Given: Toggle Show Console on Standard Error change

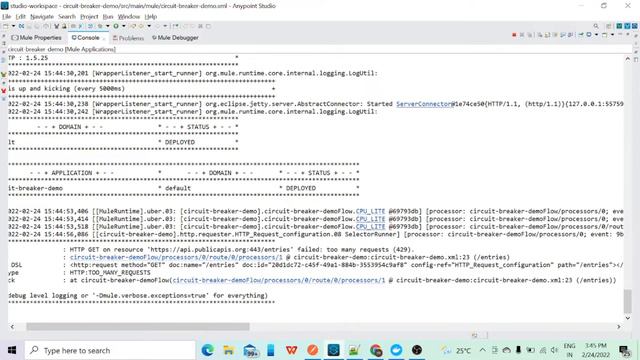Looking at the screenshot, I should pyautogui.click(x=570, y=35).
